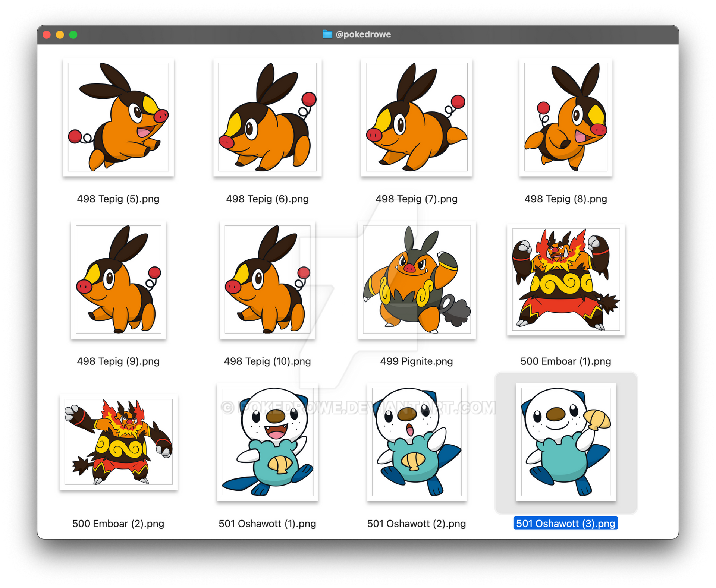Image resolution: width=716 pixels, height=588 pixels.
Task: Click the 501 Oshawott (1).png label
Action: 267,524
